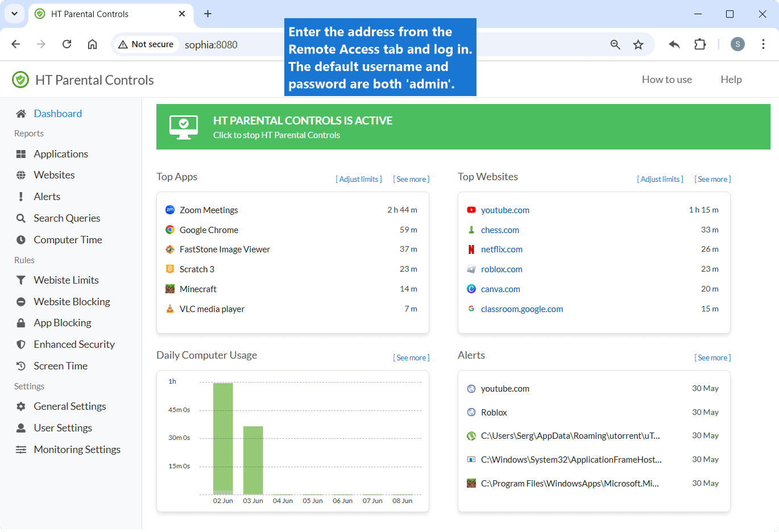Close the HT Parental Controls tab
Screen dimensions: 779x532
click(x=182, y=14)
